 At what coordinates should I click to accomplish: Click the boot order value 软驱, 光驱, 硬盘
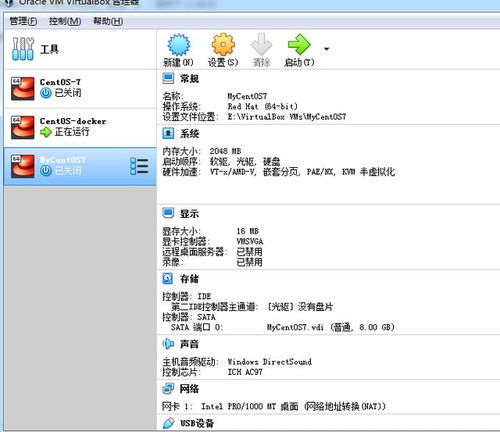(245, 162)
